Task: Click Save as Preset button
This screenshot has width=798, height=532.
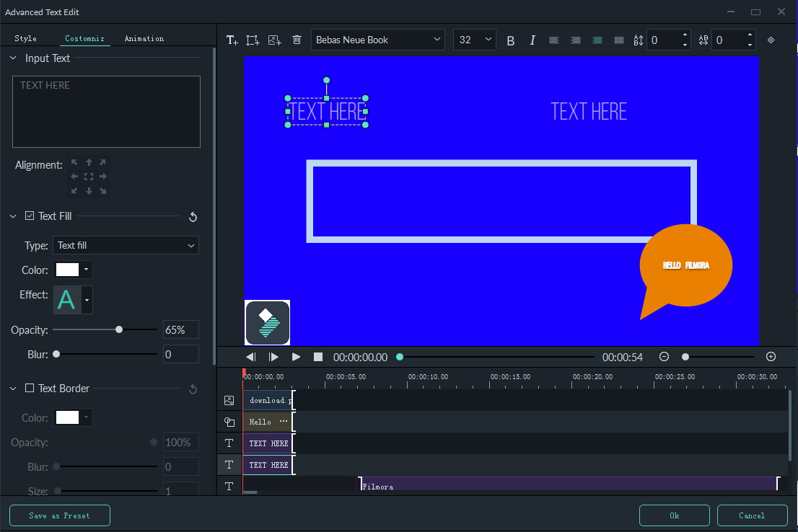Action: tap(60, 515)
